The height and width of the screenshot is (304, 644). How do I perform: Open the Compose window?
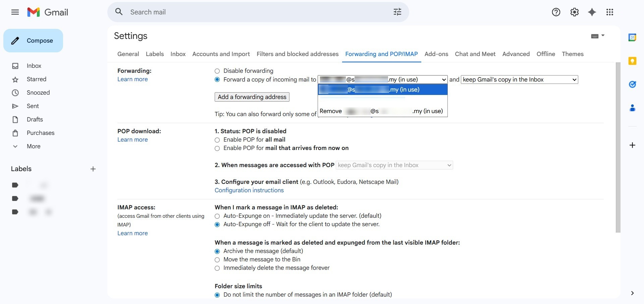click(33, 41)
